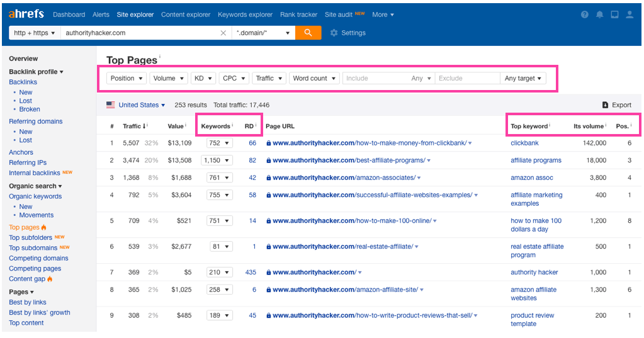
Task: Open the More menu
Action: 383,14
